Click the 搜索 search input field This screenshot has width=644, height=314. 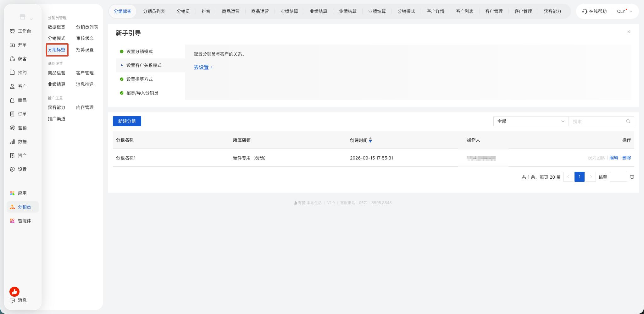click(601, 121)
